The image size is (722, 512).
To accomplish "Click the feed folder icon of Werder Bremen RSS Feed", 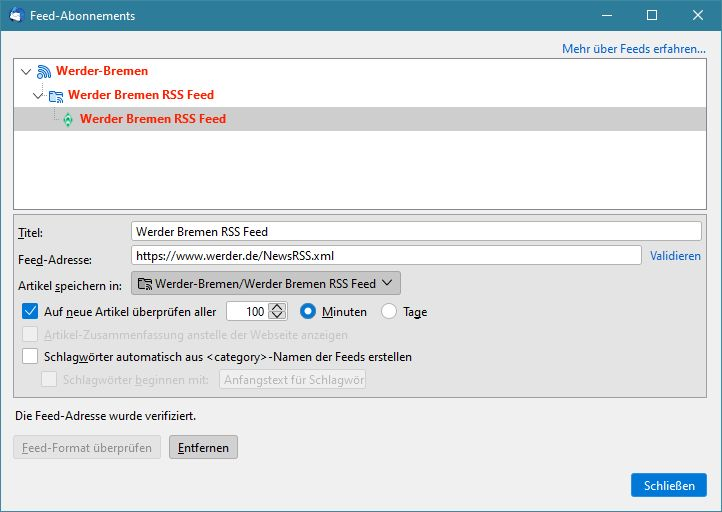I will (56, 96).
